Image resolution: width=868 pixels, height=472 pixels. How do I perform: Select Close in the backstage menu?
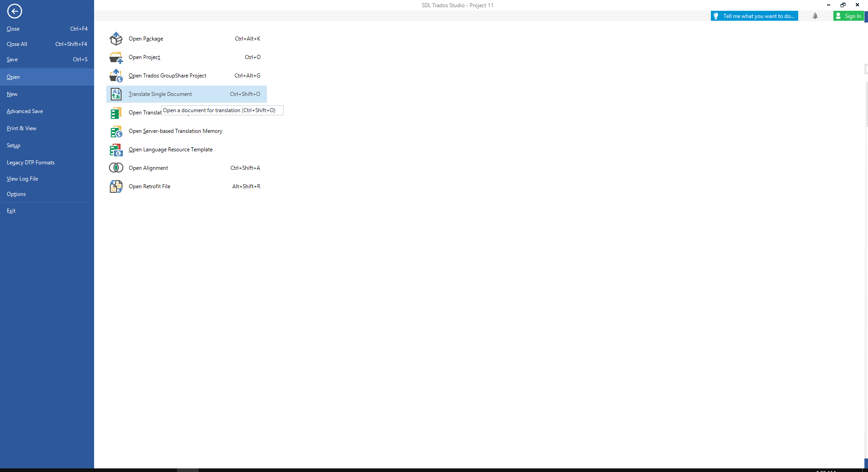click(x=47, y=29)
